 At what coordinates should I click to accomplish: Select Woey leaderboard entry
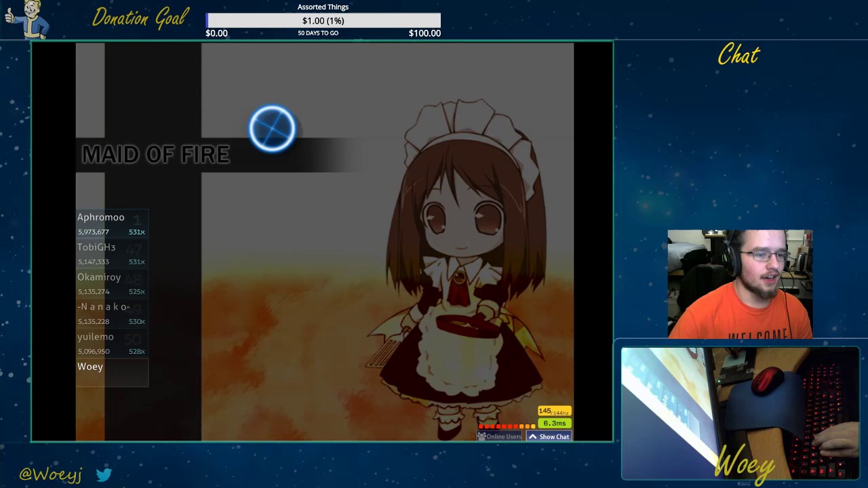point(112,373)
